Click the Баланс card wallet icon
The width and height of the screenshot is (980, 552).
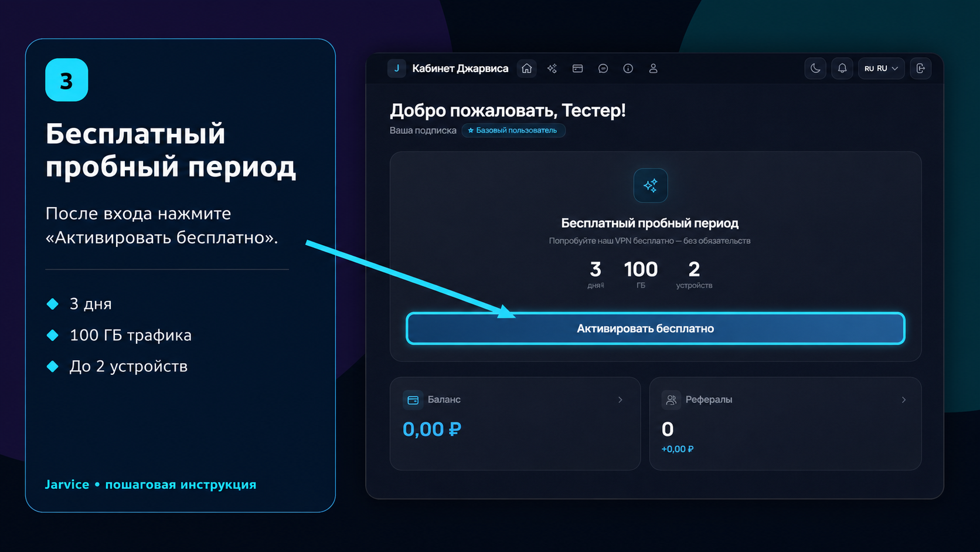[x=413, y=399]
